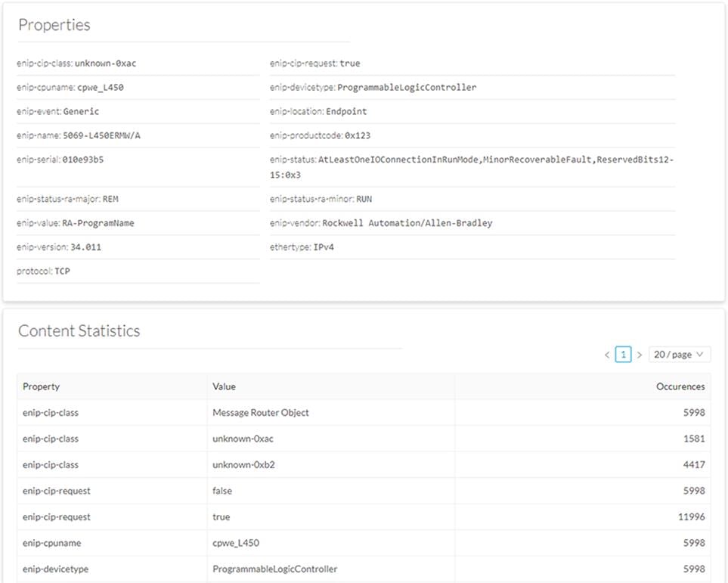Click the previous page arrow
The width and height of the screenshot is (728, 583).
607,354
